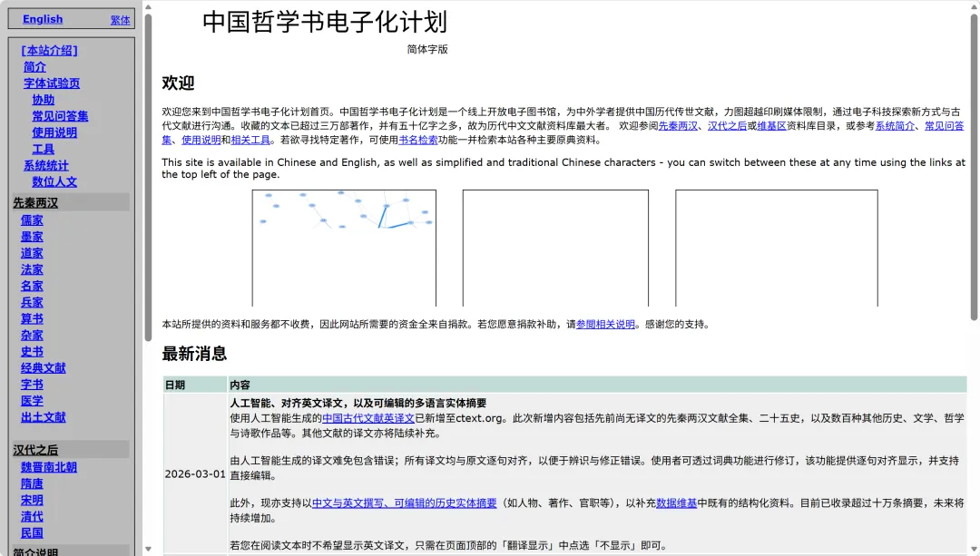Click the network graph thumbnail

345,248
